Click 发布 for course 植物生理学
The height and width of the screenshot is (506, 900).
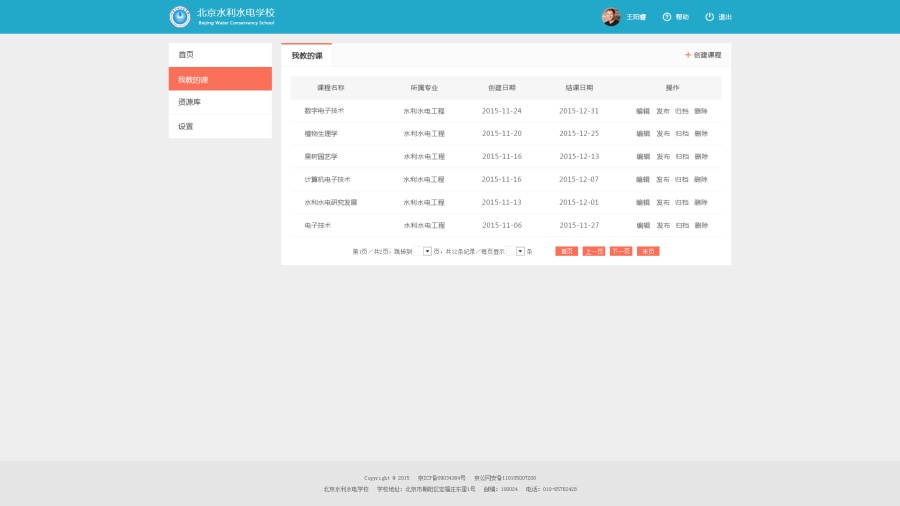point(663,133)
